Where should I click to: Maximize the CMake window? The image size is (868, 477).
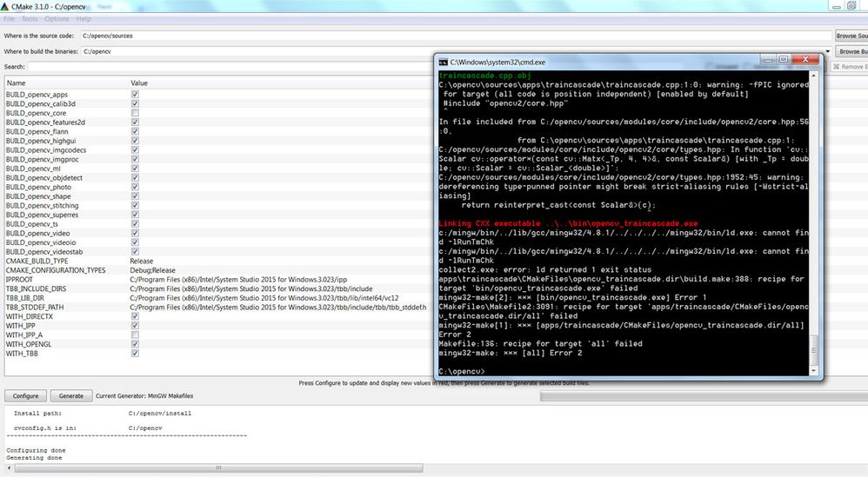coord(851,6)
